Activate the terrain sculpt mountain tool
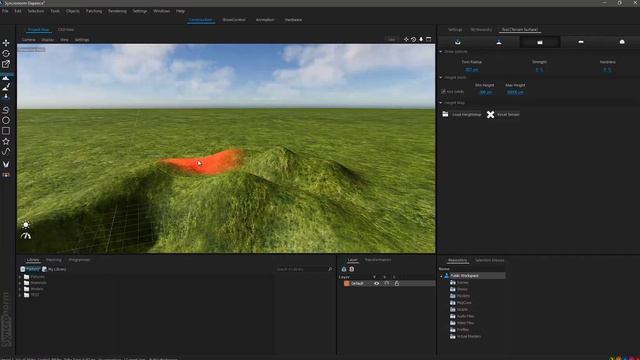This screenshot has height=360, width=640. [6, 78]
